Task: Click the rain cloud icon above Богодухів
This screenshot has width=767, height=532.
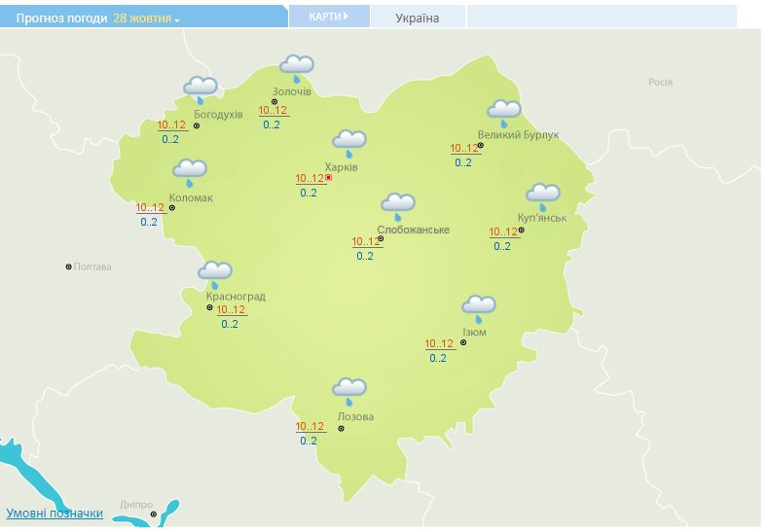Action: (x=201, y=90)
